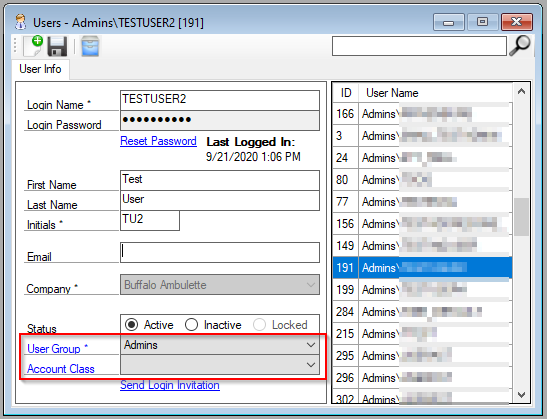Click inside the Email input field
This screenshot has height=419, width=547.
(x=220, y=252)
